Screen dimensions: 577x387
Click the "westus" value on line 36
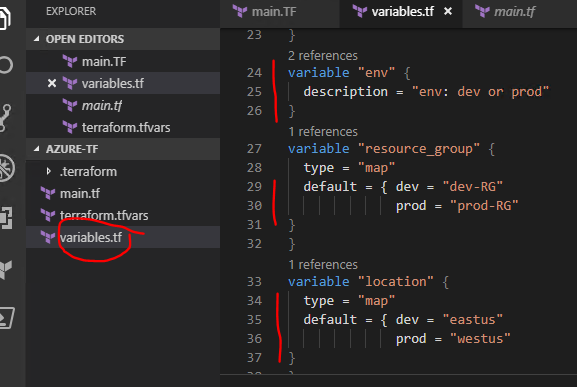pyautogui.click(x=480, y=339)
